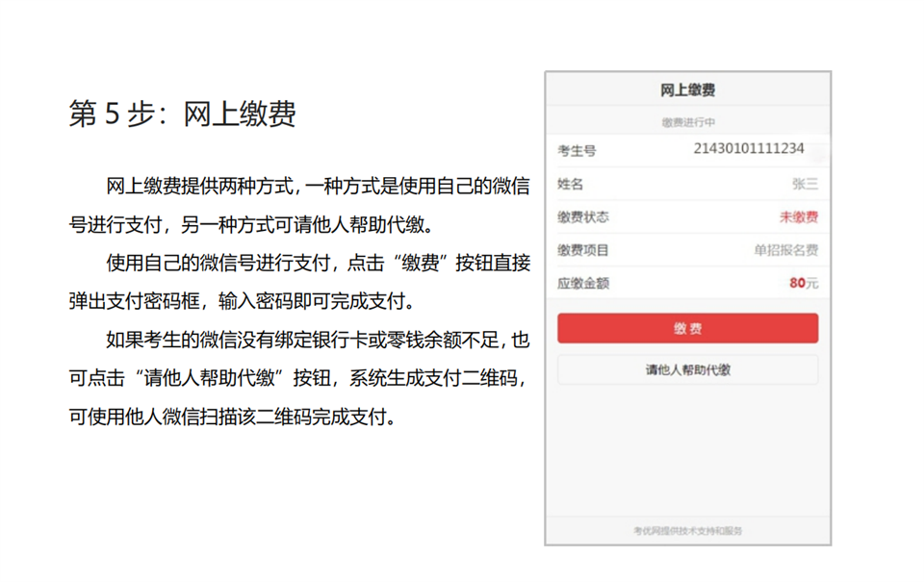Click the heading 第 5 步：网上缴费

pos(183,114)
